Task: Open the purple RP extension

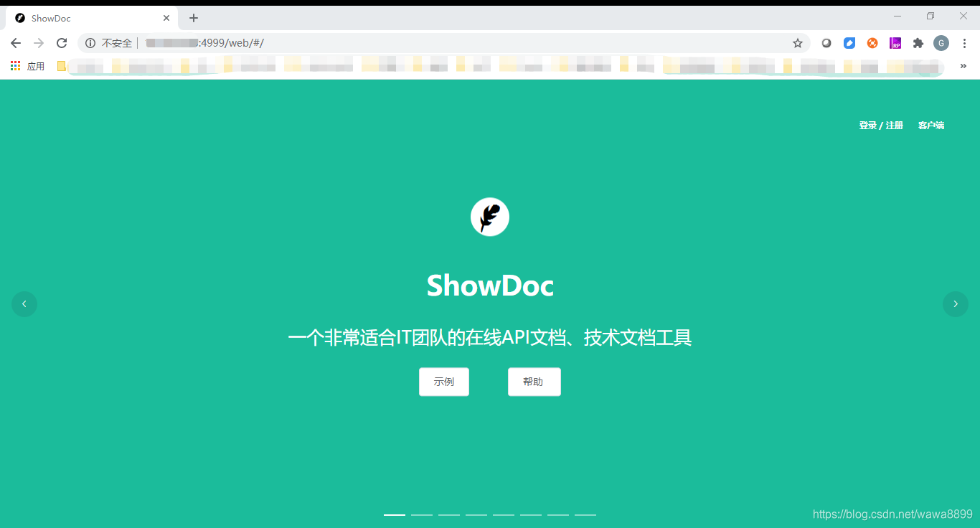Action: click(x=895, y=42)
